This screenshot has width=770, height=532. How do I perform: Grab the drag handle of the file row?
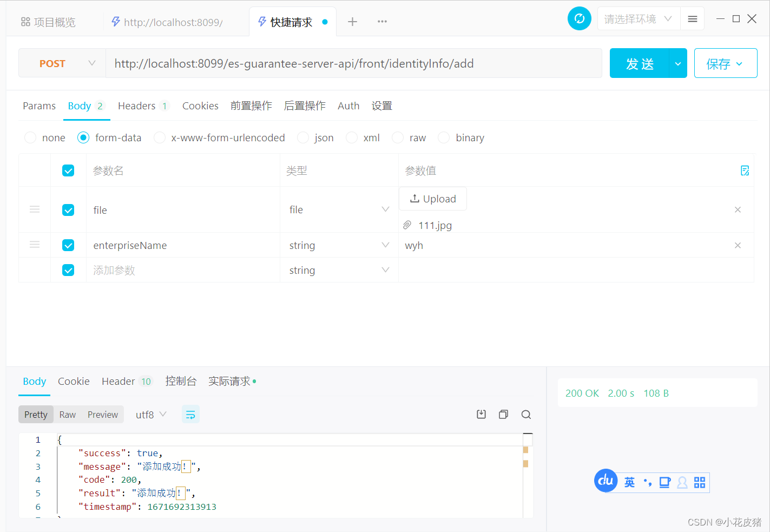click(35, 209)
